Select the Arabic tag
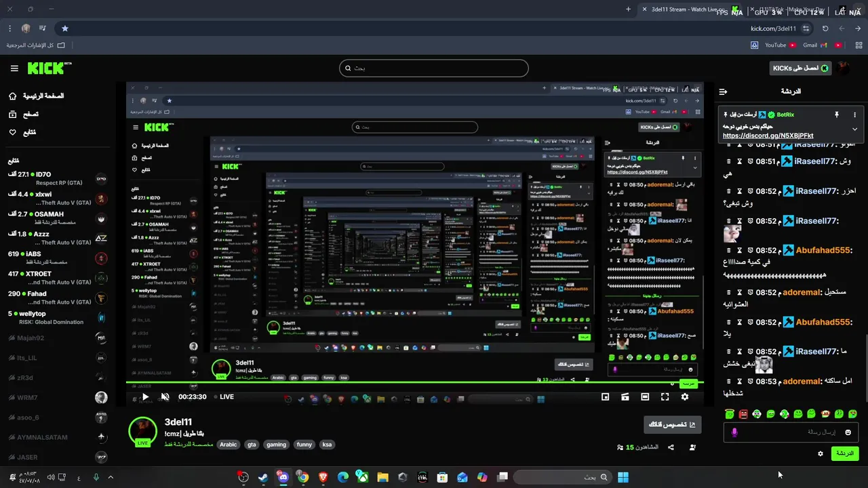 pos(229,445)
